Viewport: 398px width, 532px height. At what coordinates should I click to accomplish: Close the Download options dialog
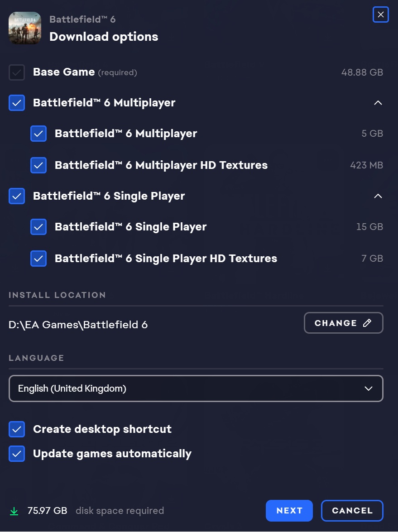[x=380, y=15]
